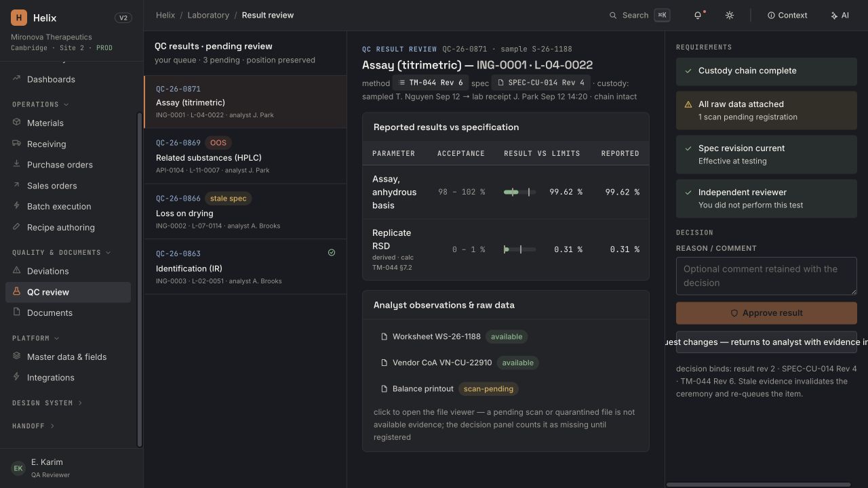Expand the Handoff section
This screenshot has height=488, width=868.
(33, 426)
